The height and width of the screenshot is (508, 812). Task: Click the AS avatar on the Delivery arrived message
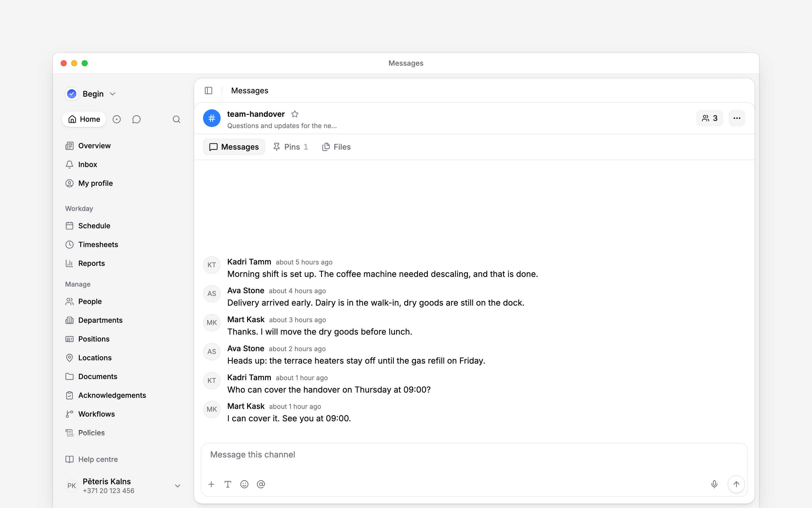[x=212, y=294]
